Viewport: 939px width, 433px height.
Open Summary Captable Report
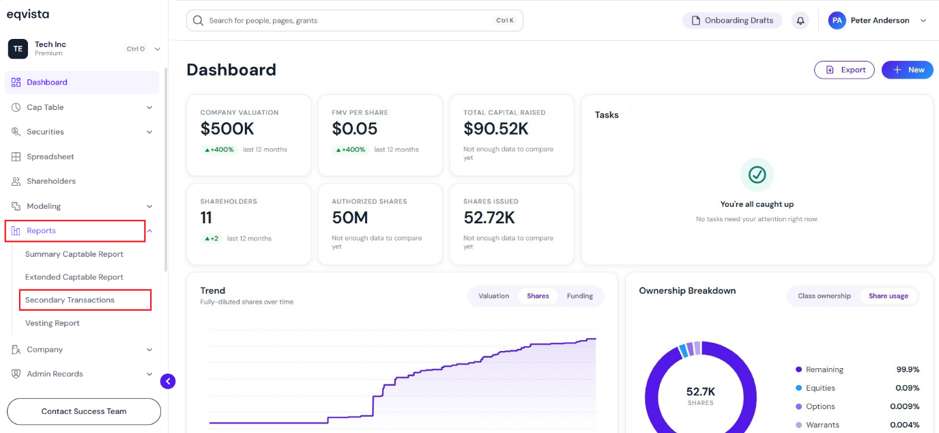tap(74, 254)
